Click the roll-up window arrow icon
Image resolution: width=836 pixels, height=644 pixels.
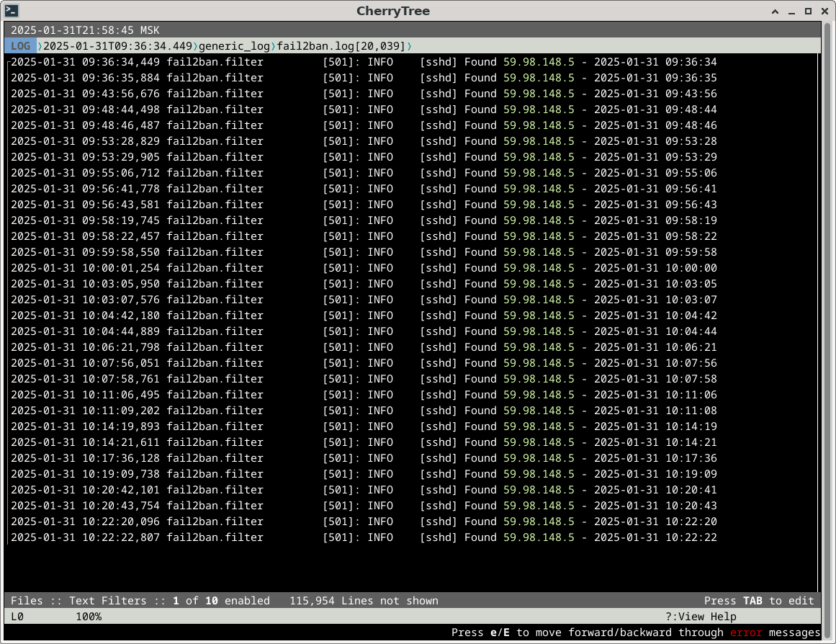(775, 12)
